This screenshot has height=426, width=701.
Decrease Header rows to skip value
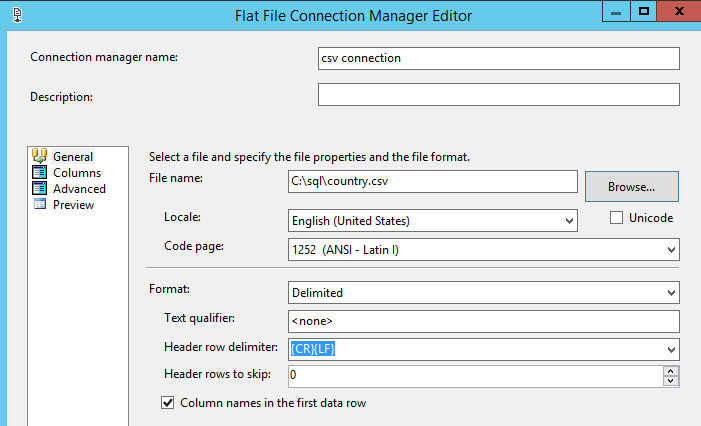[671, 381]
